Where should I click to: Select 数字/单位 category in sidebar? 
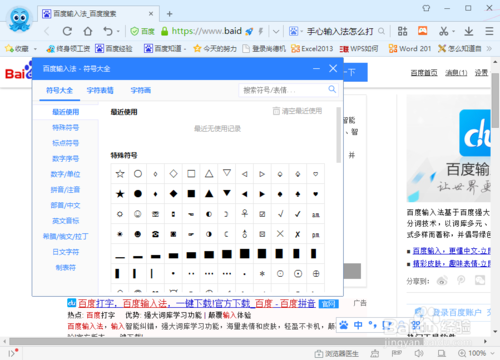point(65,174)
